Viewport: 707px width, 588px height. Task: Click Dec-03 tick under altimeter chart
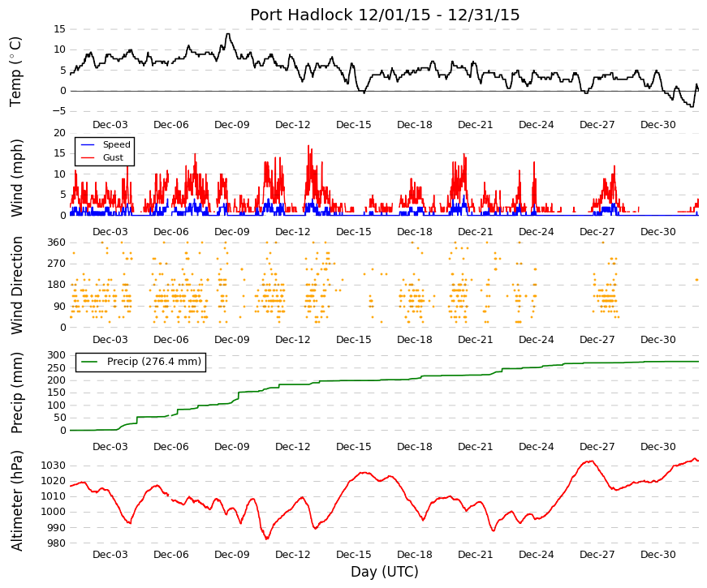110,555
